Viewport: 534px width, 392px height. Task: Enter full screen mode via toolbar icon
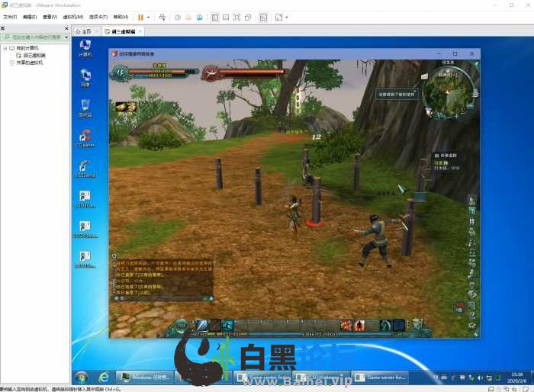(236, 17)
